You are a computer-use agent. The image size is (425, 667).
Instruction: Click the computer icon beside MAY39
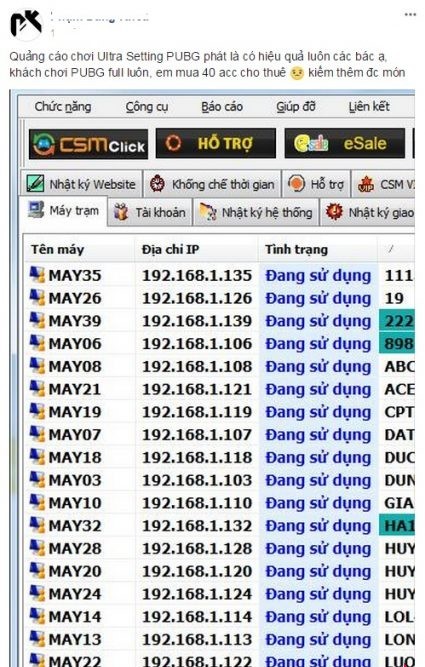point(37,320)
